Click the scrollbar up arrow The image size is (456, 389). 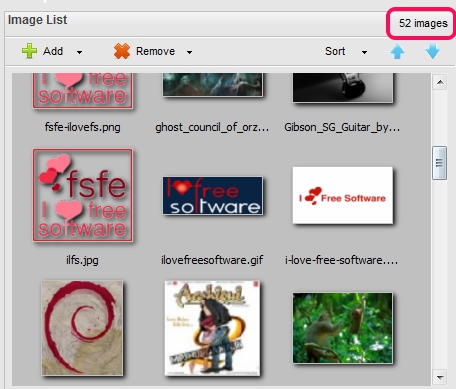440,82
